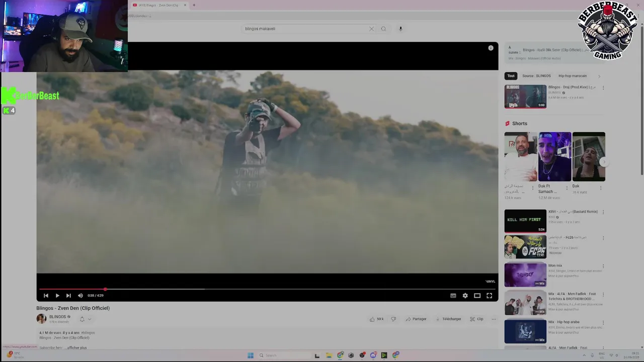Open the Dak short thumbnail

589,156
